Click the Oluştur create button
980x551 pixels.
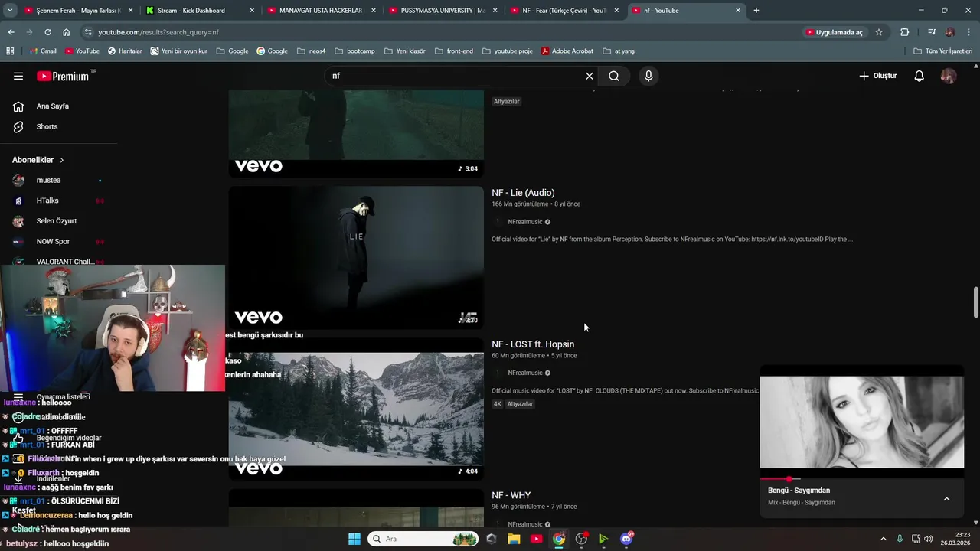click(877, 76)
